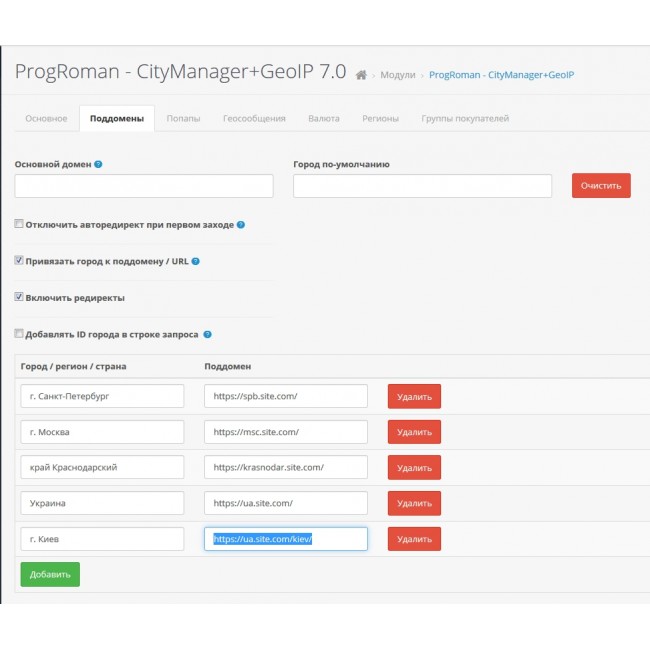
Task: Go to the Валюта tab
Action: tap(324, 118)
